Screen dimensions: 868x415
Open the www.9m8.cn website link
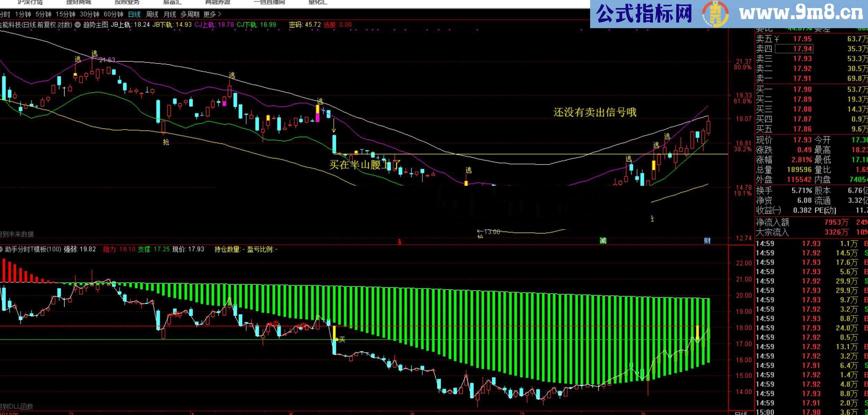pyautogui.click(x=801, y=14)
